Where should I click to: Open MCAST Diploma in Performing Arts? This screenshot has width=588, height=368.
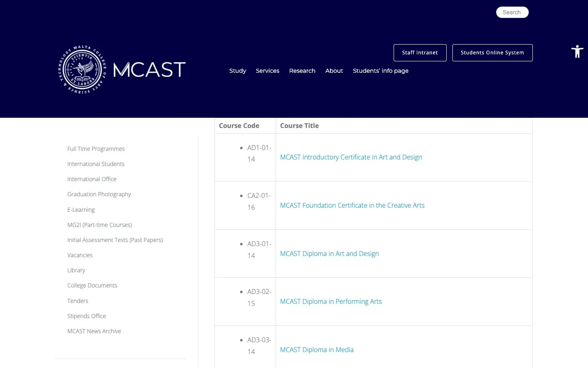tap(331, 301)
